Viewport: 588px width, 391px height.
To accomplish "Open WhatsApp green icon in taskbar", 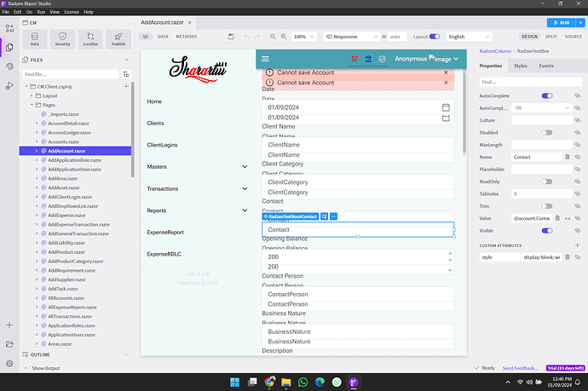I will coord(303,382).
